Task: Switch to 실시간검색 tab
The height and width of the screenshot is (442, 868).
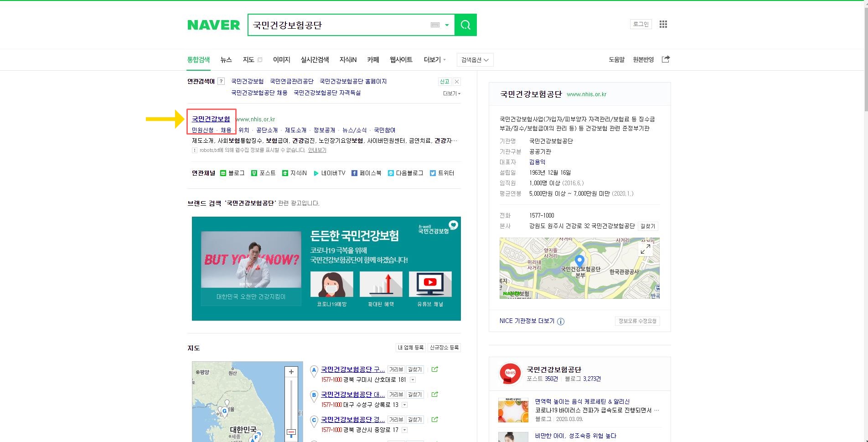Action: 315,60
